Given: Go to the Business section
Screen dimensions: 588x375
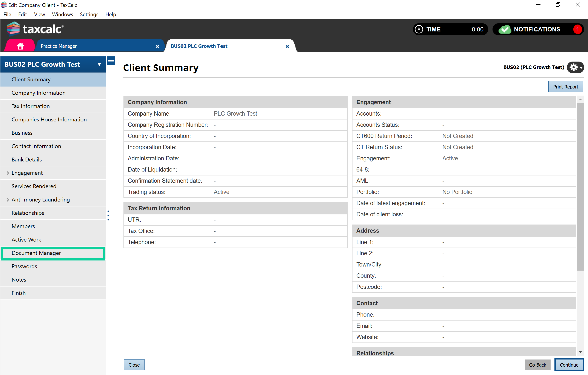Looking at the screenshot, I should [53, 133].
